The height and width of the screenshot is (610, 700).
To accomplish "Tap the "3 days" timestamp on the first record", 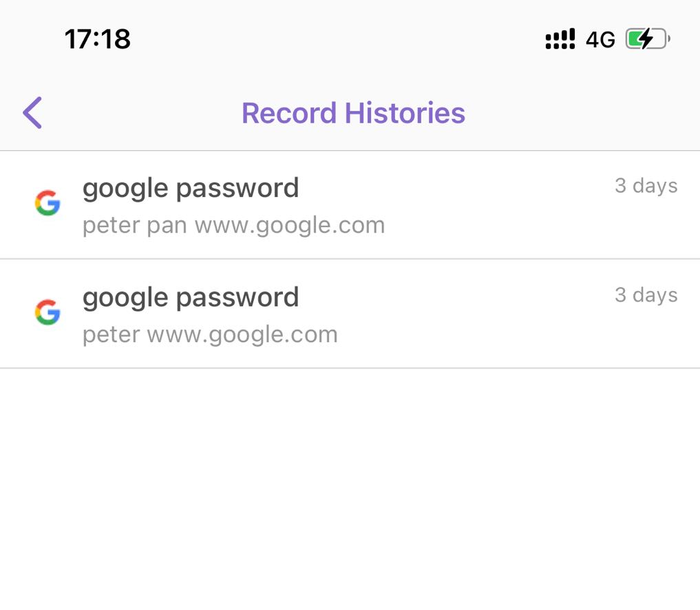I will coord(646,186).
